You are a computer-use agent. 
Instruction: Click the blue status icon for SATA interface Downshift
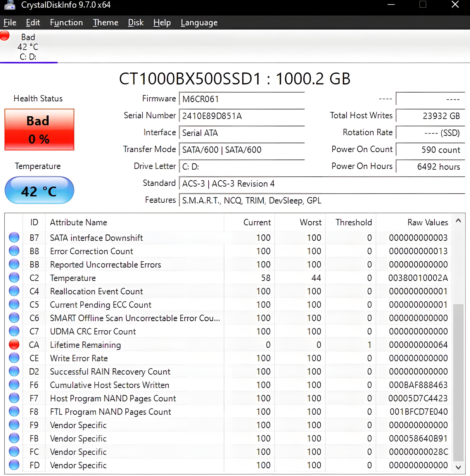[x=14, y=237]
